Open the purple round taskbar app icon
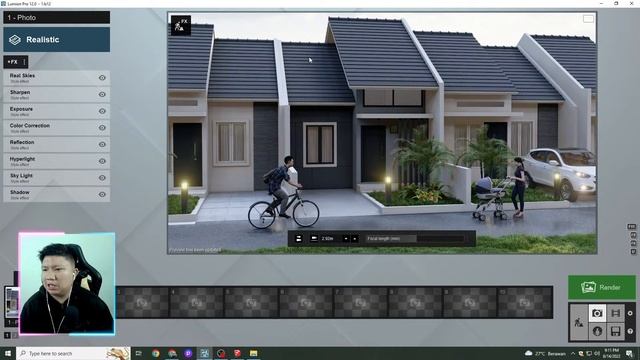The image size is (640, 360). pos(188,353)
